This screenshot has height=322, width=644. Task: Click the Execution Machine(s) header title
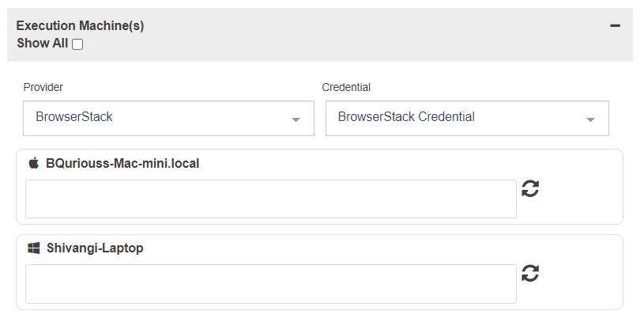[x=80, y=25]
